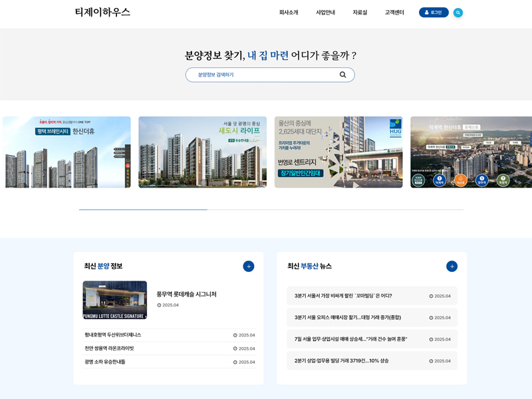Viewport: 532px width, 399px height.
Task: Open the 번영로 센트리지 banner
Action: click(338, 152)
